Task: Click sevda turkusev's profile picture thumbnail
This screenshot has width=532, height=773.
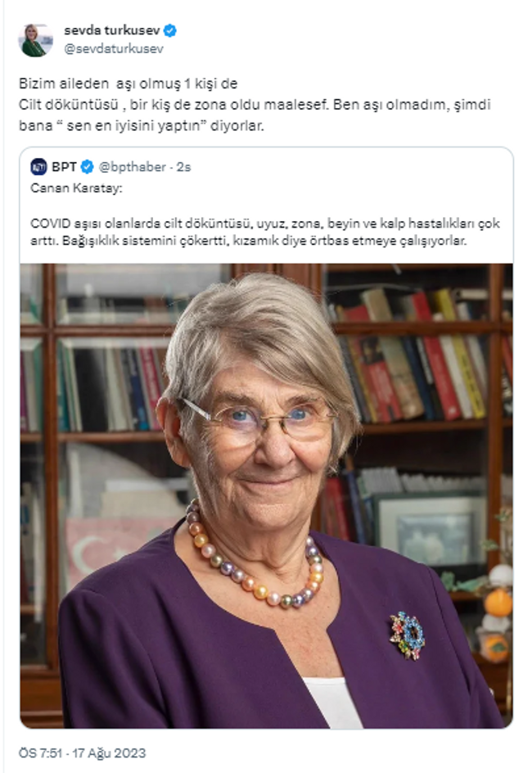Action: coord(34,35)
